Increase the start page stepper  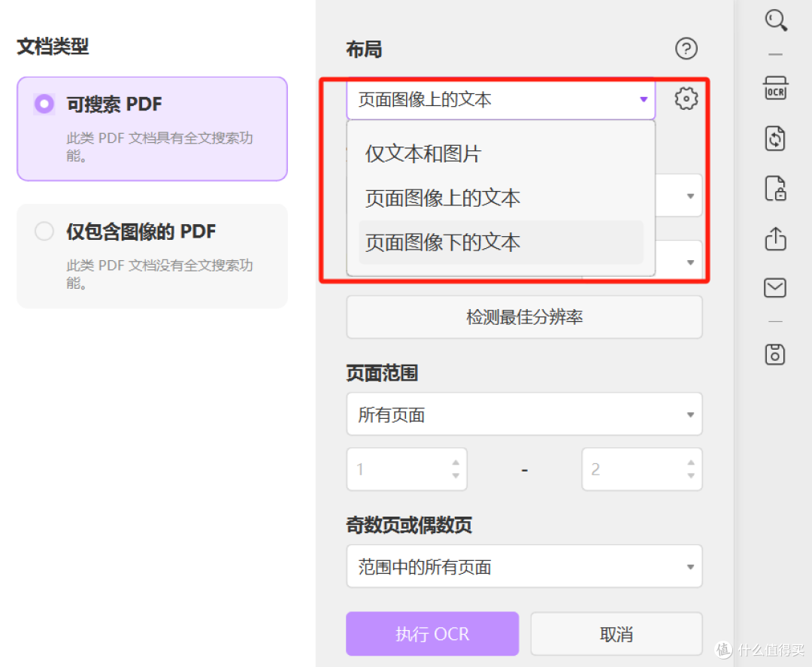pos(456,462)
